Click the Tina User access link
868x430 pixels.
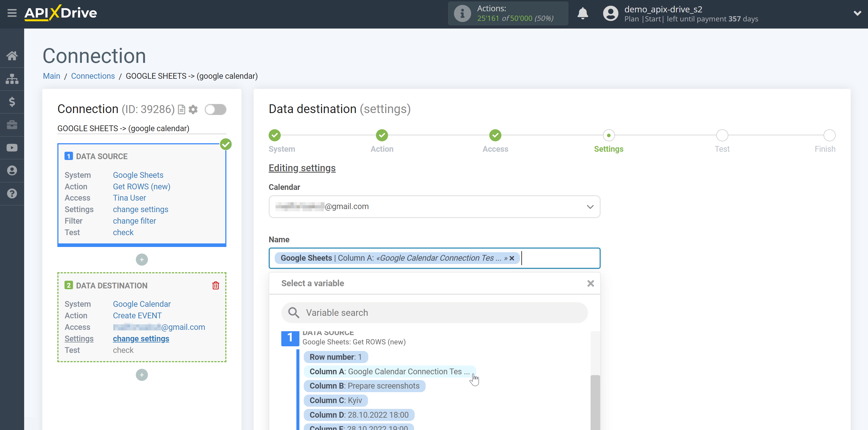tap(130, 198)
